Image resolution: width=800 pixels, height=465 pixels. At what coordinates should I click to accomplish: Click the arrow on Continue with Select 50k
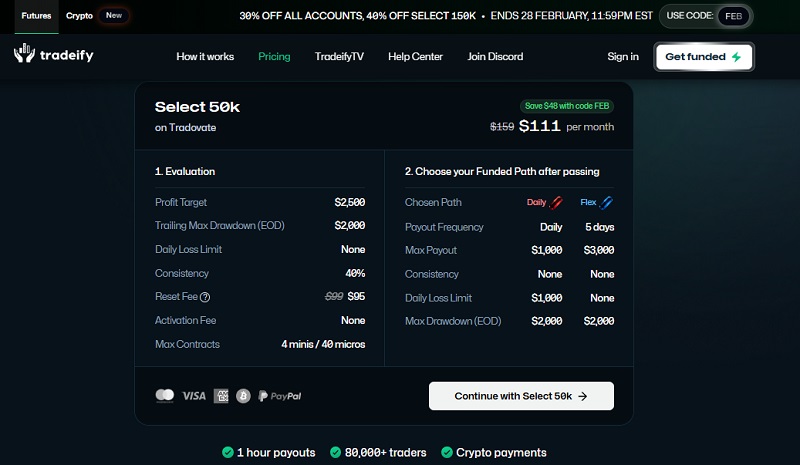[583, 396]
